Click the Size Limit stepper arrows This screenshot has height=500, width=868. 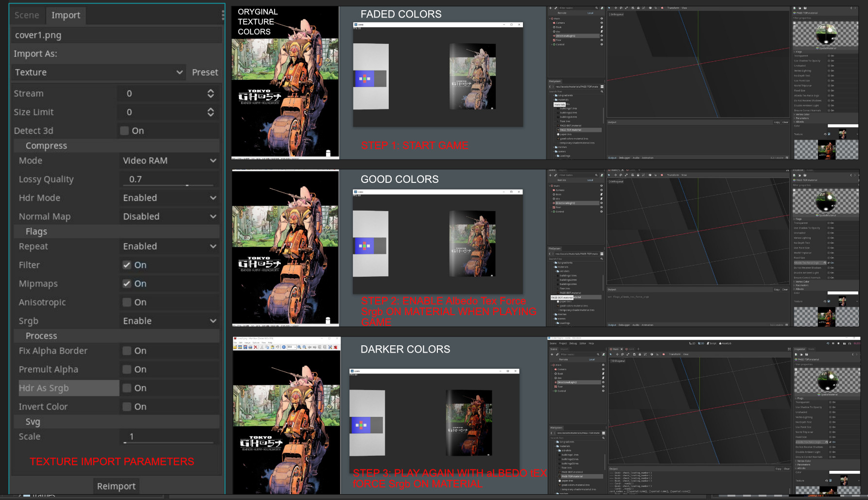tap(210, 112)
